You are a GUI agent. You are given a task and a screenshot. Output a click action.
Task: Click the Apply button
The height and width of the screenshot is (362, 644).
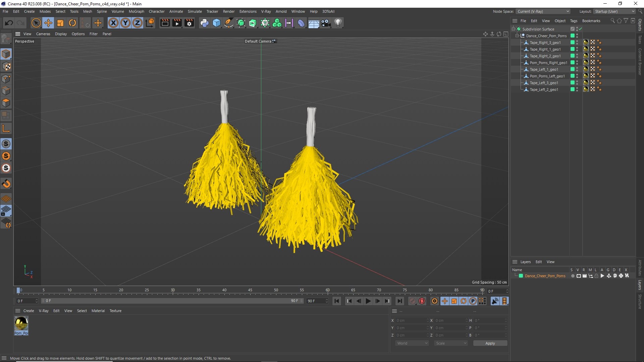[490, 343]
